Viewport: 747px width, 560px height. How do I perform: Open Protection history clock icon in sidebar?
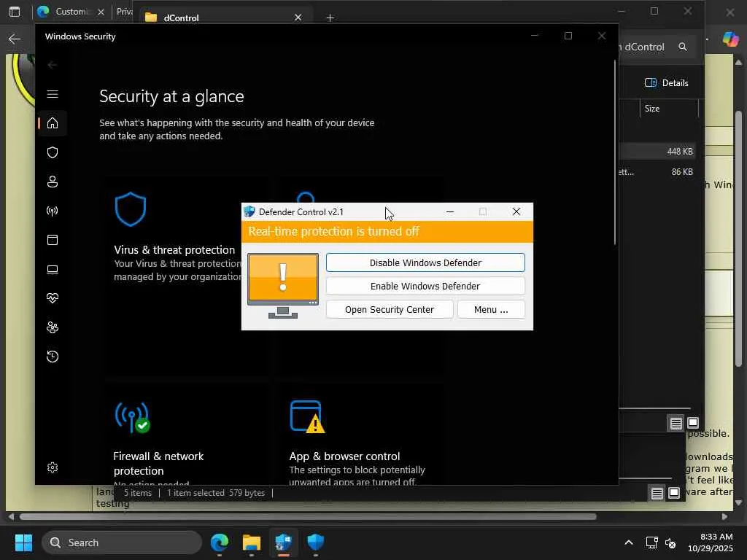coord(53,357)
